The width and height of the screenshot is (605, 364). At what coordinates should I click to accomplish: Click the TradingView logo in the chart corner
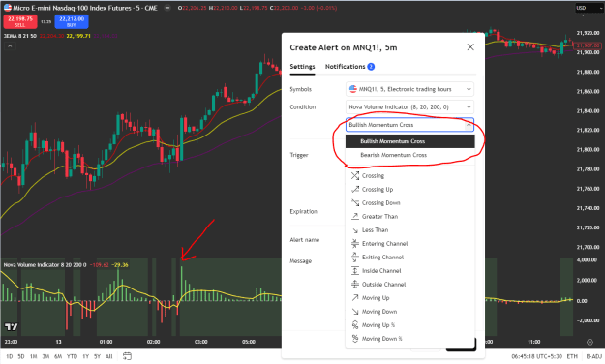(11, 327)
